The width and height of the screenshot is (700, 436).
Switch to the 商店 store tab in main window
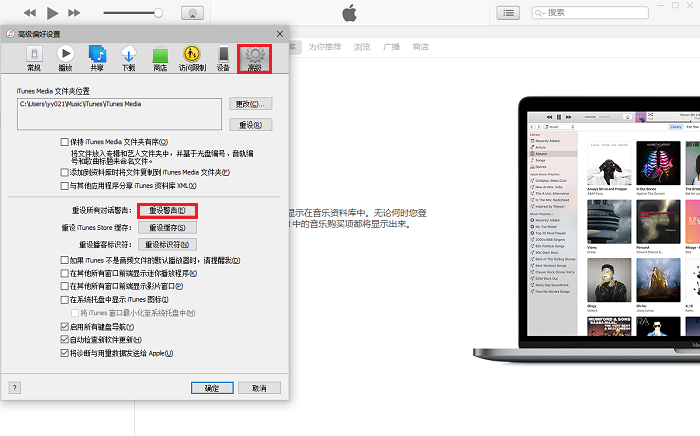pos(421,46)
